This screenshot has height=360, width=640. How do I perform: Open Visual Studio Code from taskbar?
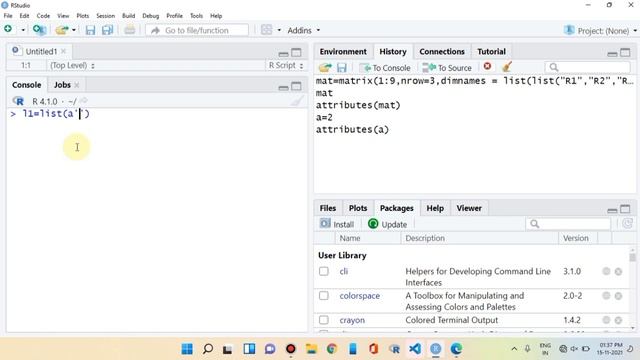point(415,349)
